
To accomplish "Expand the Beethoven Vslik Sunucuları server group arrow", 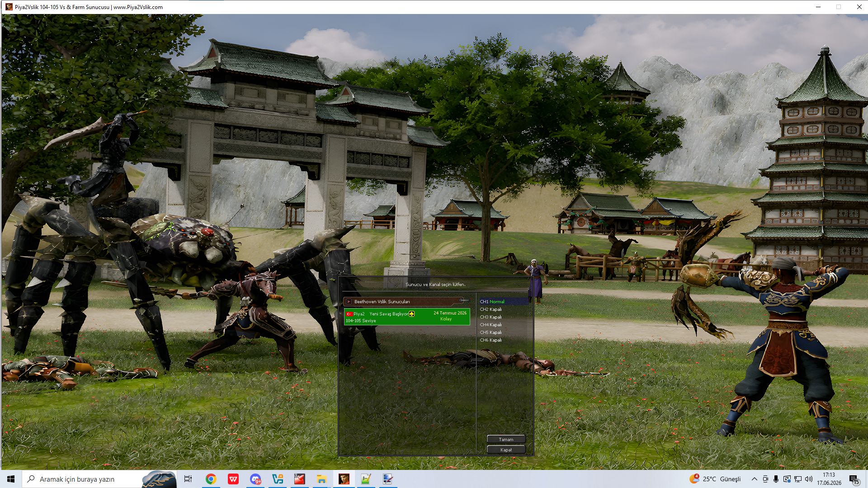I will click(x=349, y=301).
